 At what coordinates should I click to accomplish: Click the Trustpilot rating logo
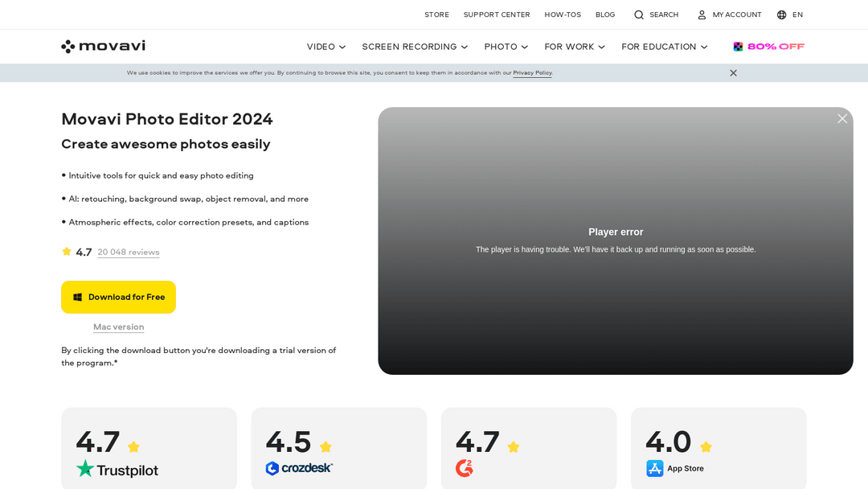[x=117, y=469]
